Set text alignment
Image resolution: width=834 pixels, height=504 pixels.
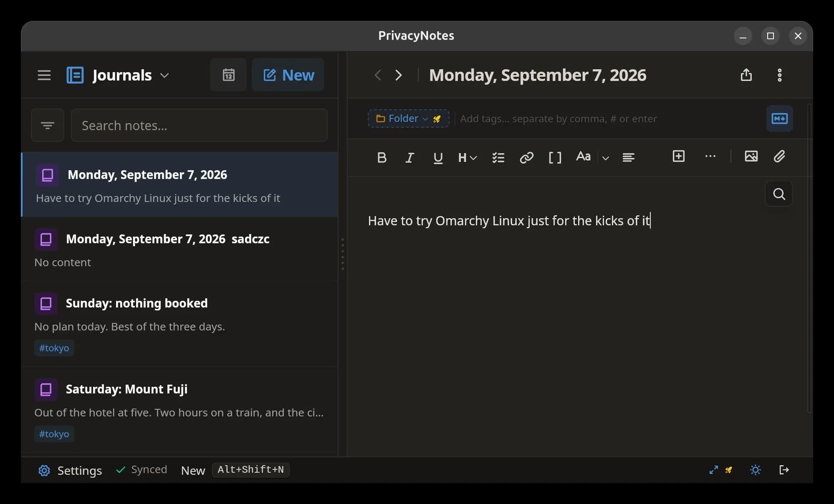click(x=628, y=158)
